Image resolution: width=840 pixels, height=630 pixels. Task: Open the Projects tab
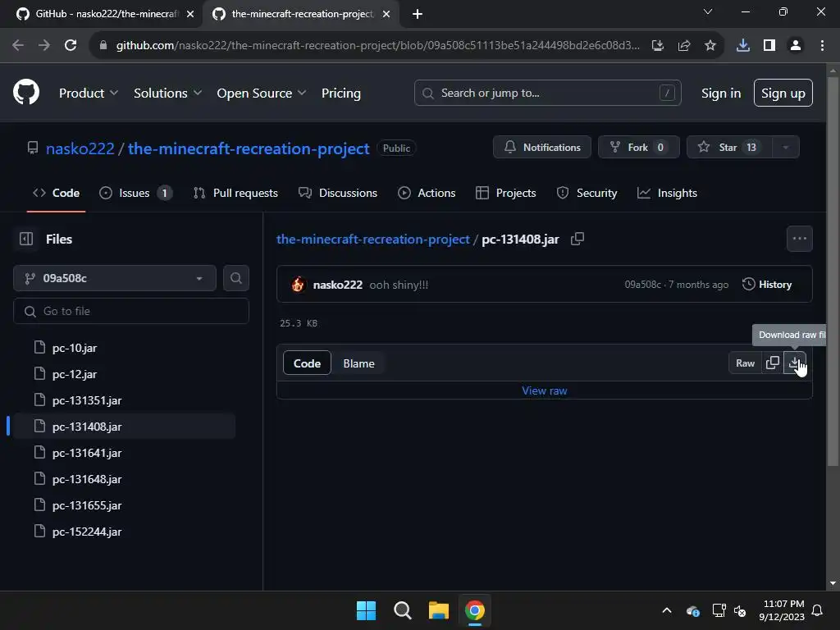[505, 193]
